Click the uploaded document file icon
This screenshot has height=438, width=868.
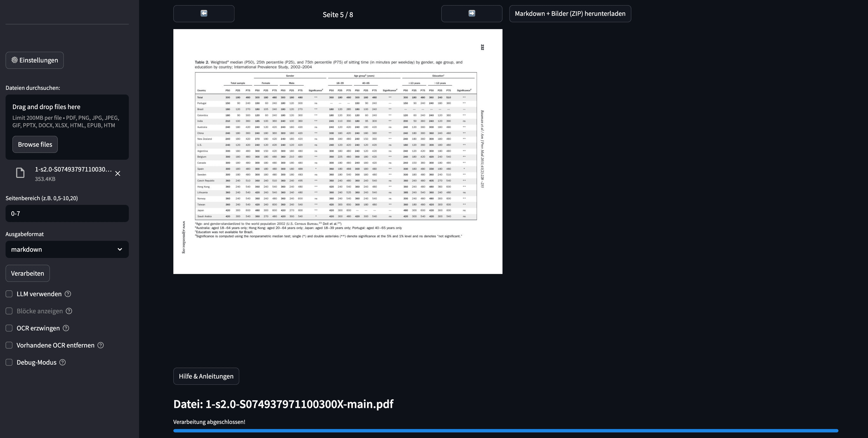20,173
